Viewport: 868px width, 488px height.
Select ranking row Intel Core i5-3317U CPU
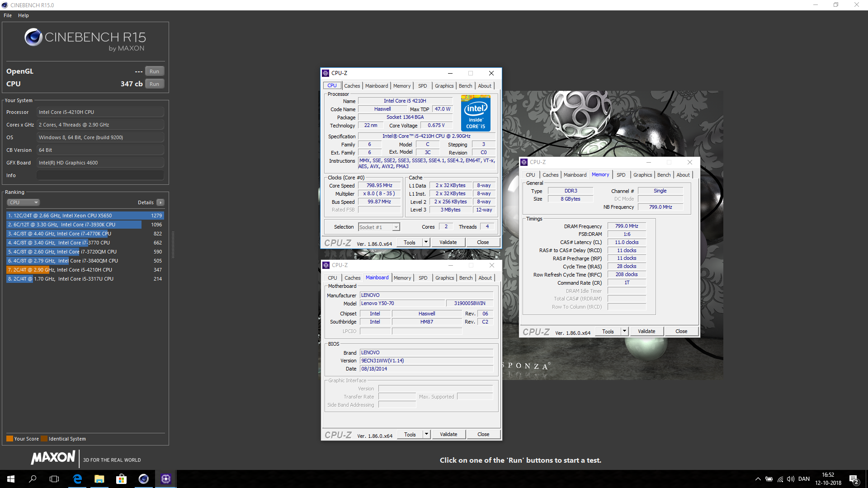coord(85,279)
